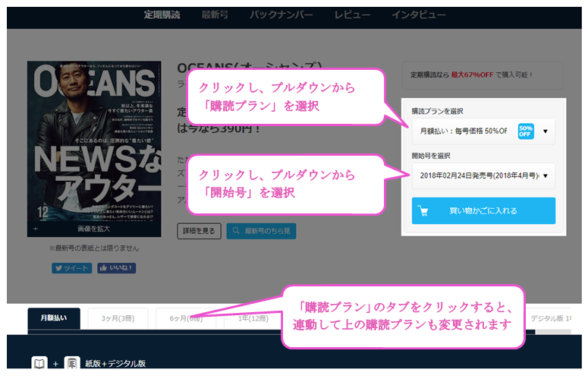Click the 購読プランを選択 label

437,111
